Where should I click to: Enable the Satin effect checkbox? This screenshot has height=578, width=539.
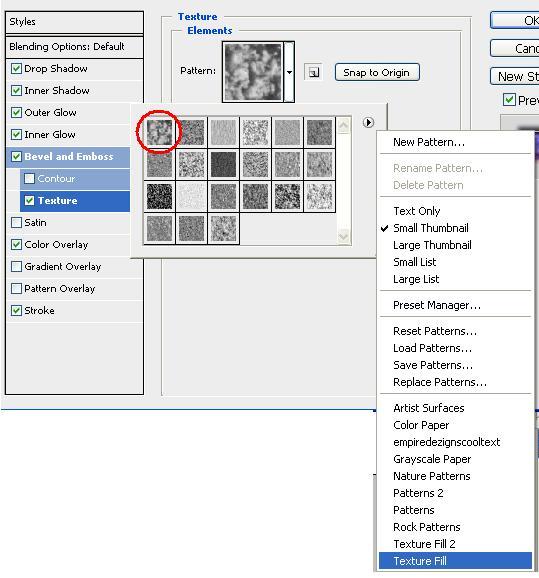point(16,223)
